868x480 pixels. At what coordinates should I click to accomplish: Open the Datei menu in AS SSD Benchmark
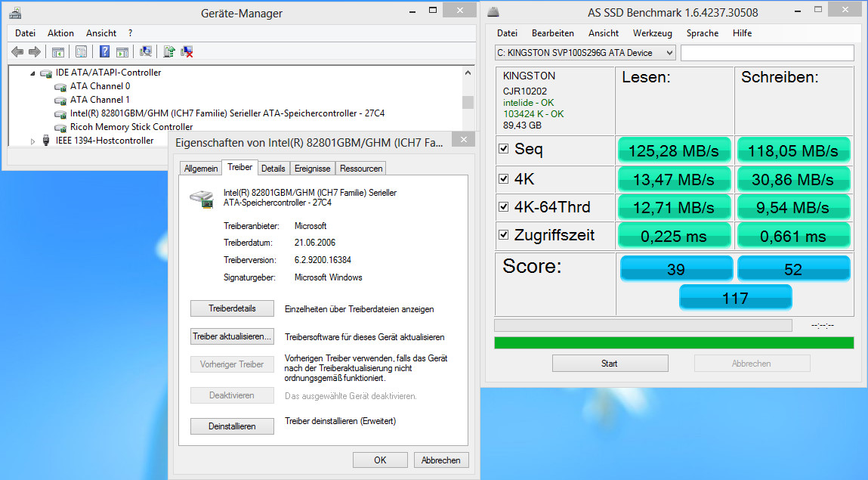[x=507, y=33]
